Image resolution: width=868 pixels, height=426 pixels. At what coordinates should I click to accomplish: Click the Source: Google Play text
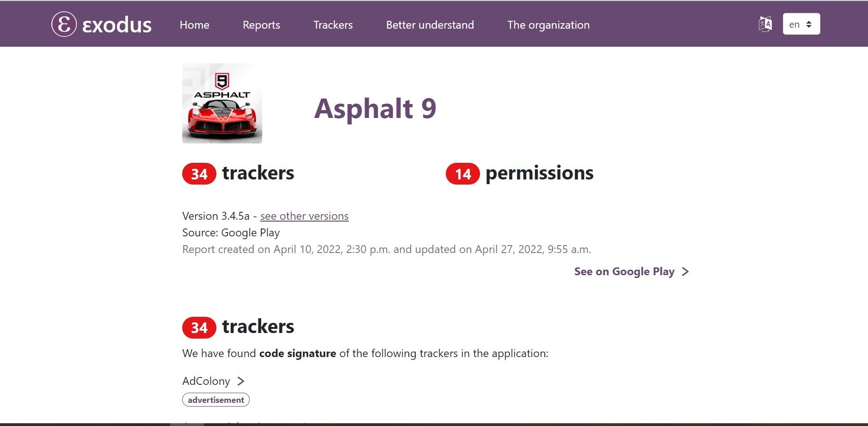tap(231, 233)
